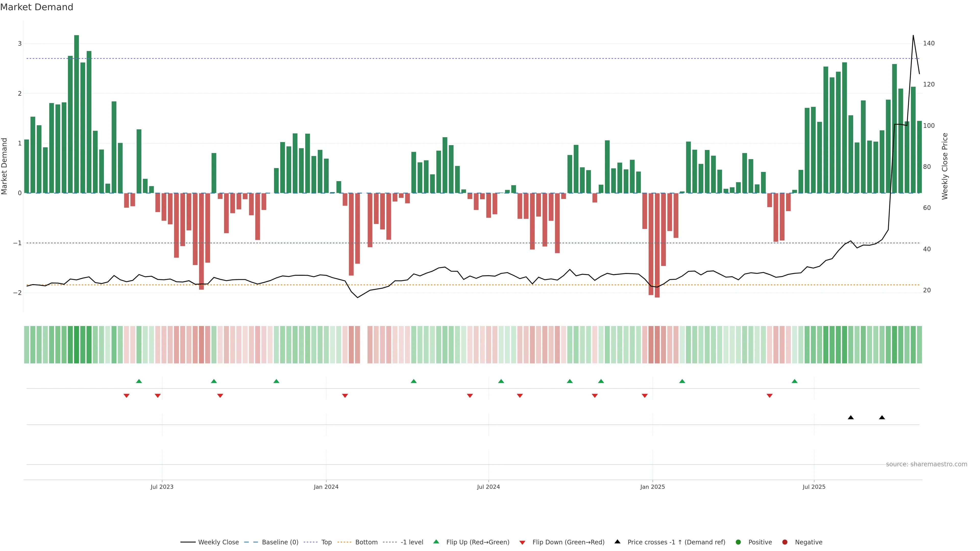This screenshot has width=980, height=551.
Task: Toggle the -1 level legend entry
Action: 412,542
